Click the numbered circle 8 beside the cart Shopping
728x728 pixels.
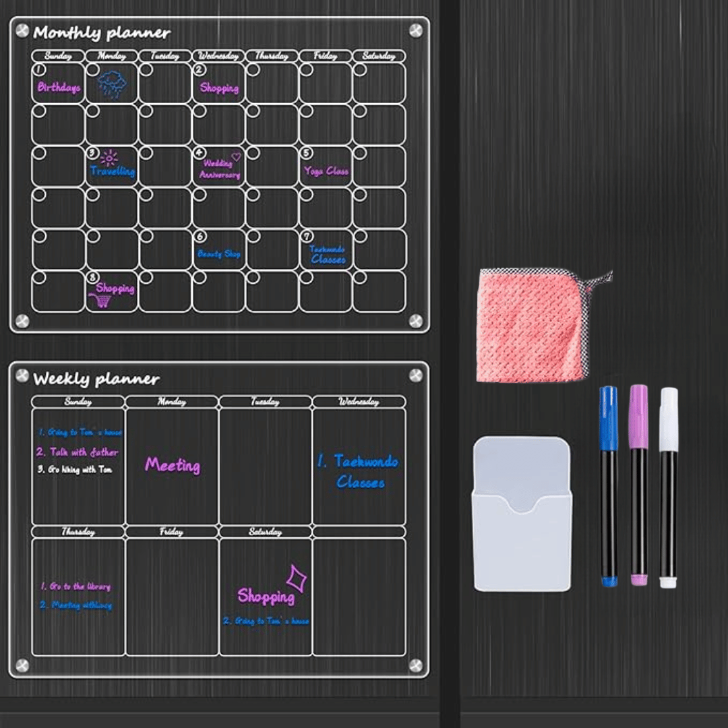(x=92, y=277)
